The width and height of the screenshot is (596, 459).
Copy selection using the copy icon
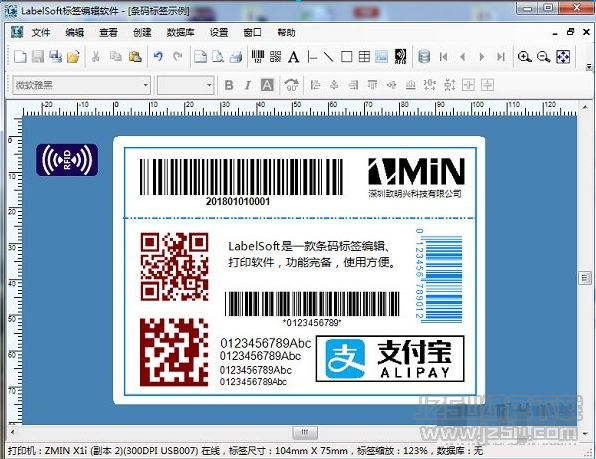pyautogui.click(x=116, y=57)
